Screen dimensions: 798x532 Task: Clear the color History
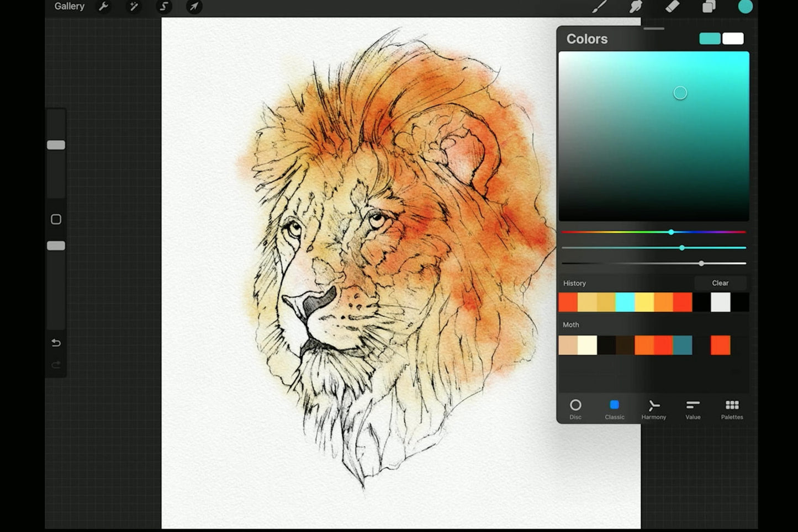720,283
